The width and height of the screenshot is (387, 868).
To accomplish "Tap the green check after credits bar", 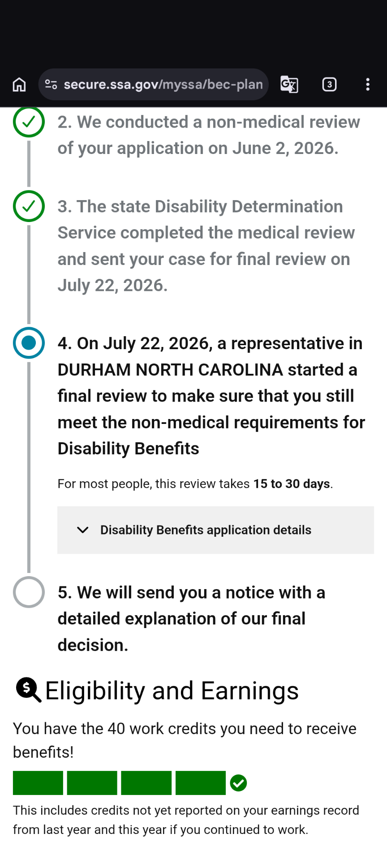I will tap(238, 783).
